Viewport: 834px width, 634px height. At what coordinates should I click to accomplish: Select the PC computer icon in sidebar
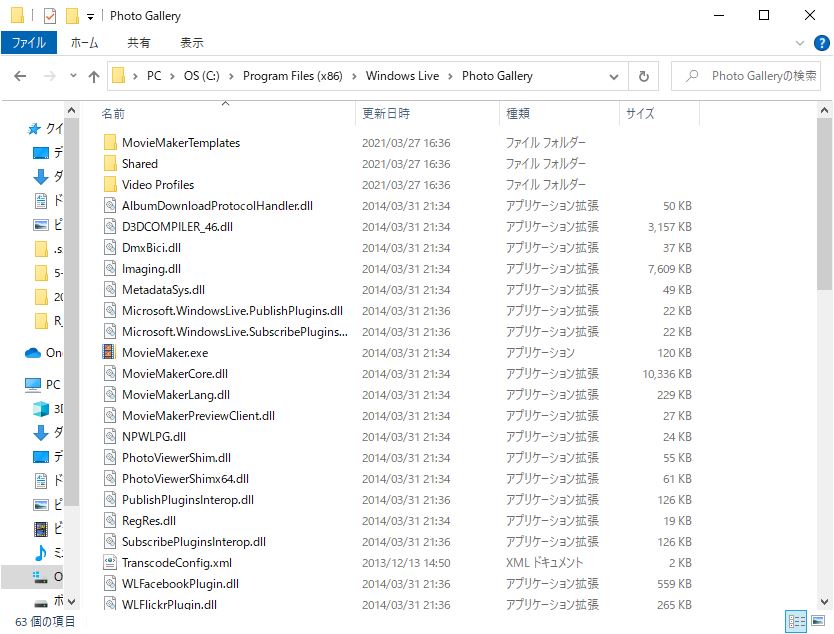[33, 385]
